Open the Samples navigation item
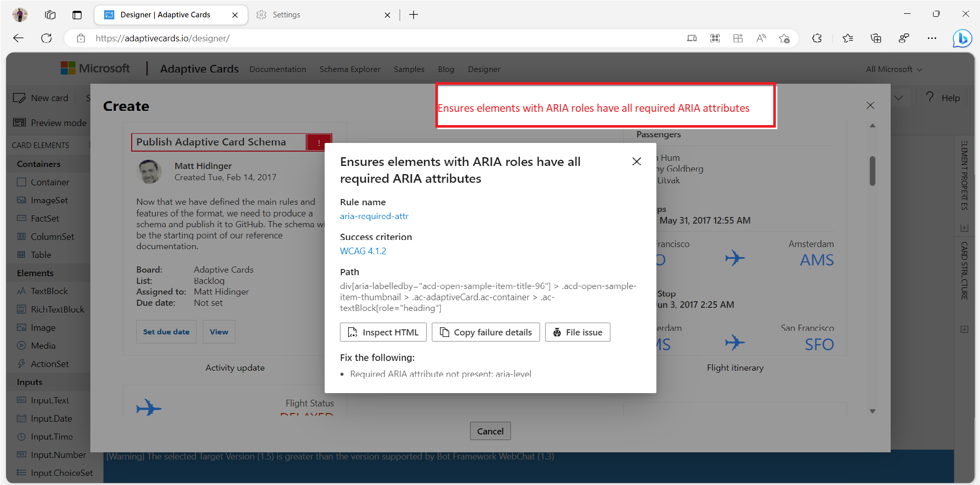980x485 pixels. 409,69
